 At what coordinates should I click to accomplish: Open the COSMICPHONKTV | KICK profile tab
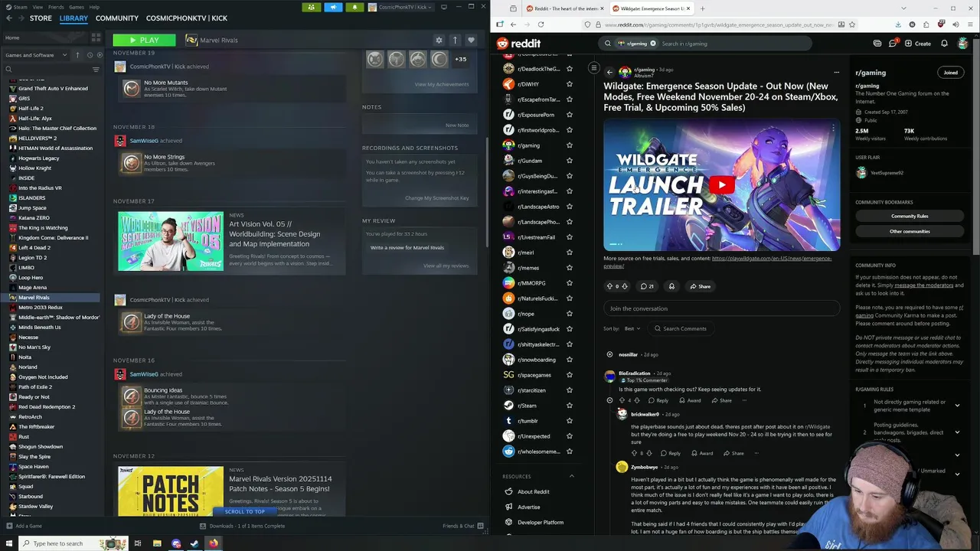[x=187, y=18]
